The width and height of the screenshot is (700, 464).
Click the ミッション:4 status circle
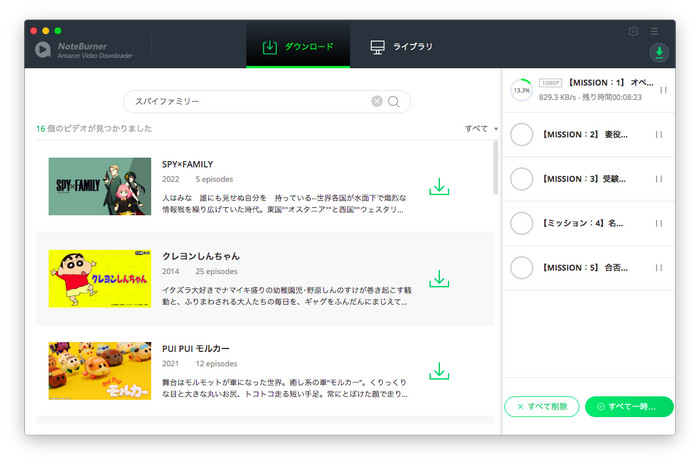click(521, 223)
